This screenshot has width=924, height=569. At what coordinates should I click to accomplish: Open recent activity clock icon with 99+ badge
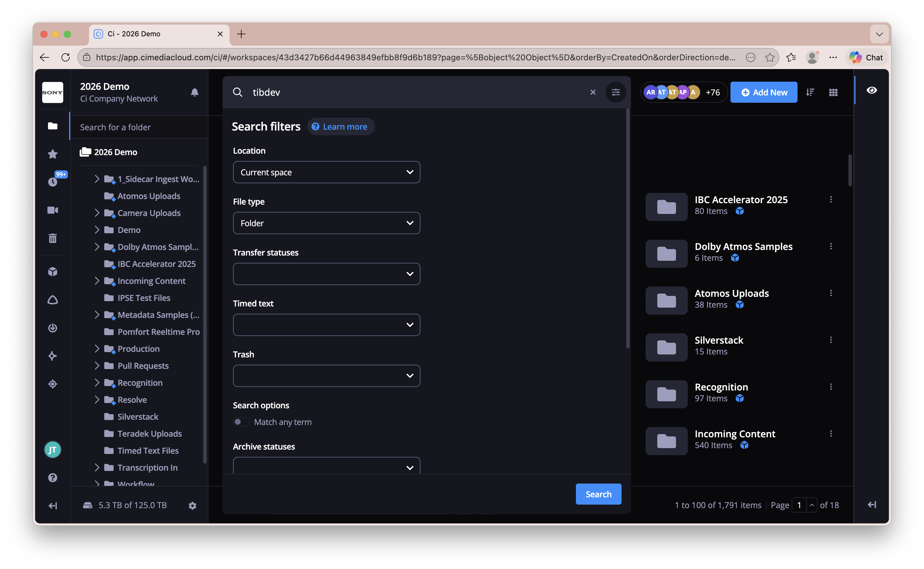(x=53, y=181)
